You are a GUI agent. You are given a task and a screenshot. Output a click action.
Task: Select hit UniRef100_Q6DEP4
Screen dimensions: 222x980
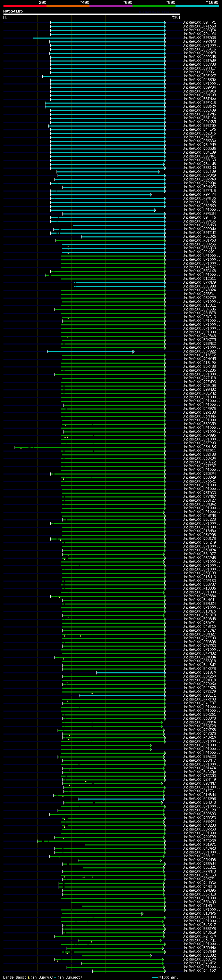pos(199,473)
